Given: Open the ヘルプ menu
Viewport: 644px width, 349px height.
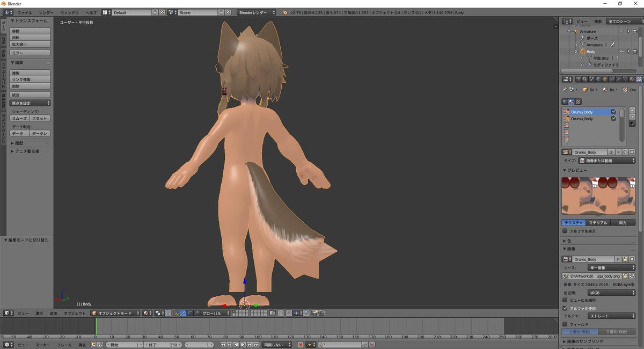Looking at the screenshot, I should [91, 12].
